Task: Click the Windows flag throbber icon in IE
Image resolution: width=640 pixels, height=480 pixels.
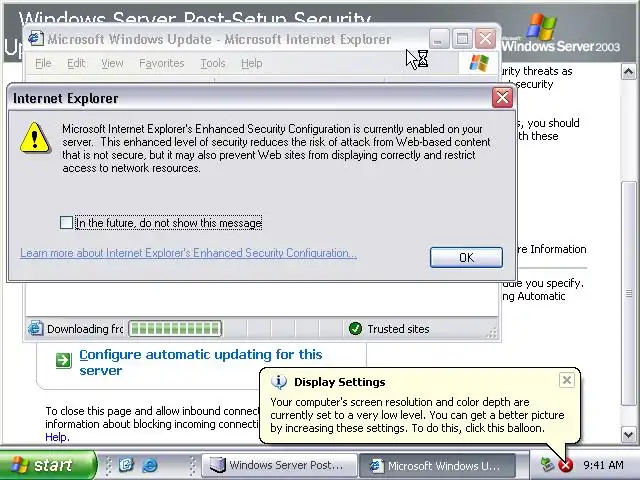Action: [479, 63]
